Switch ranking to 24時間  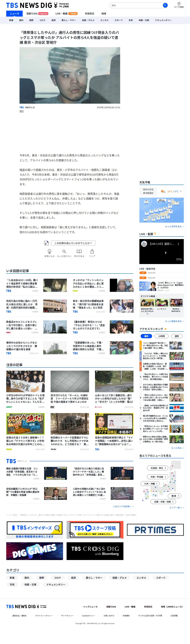coord(161,336)
